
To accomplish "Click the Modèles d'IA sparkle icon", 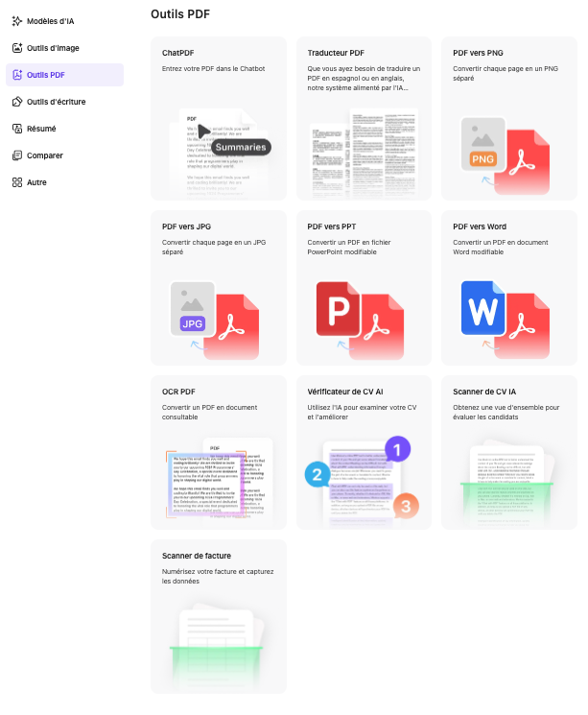I will (x=17, y=20).
